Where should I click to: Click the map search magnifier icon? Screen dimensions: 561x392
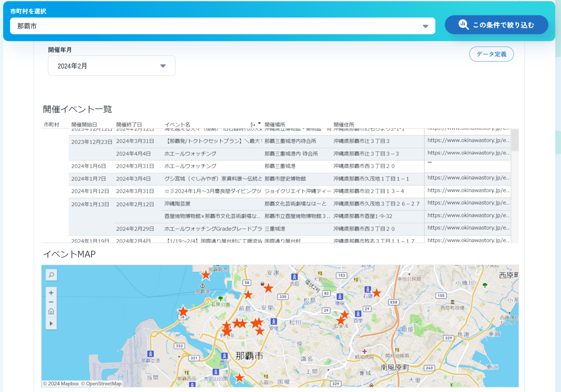(51, 275)
